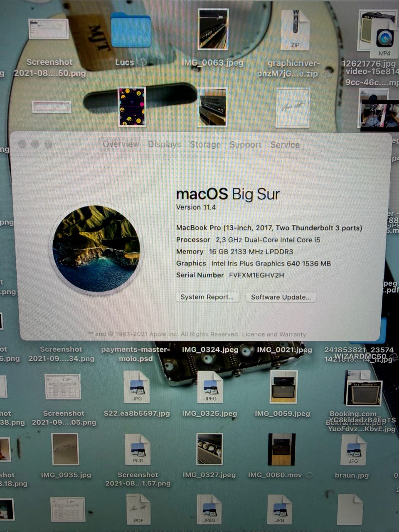Select Screenshot 2021-08...1.57.png PNG icon

pyautogui.click(x=138, y=450)
